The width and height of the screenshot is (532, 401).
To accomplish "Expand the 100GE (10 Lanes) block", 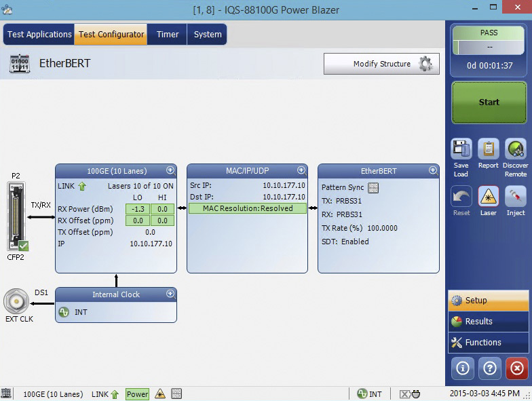I will [171, 170].
